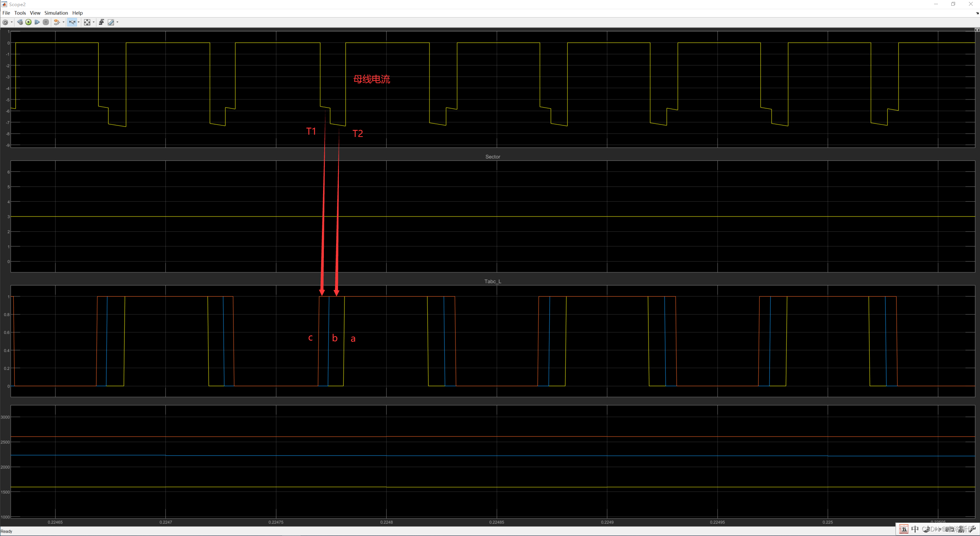Run the simulation with the green play button
This screenshot has height=536, width=980.
(x=29, y=22)
